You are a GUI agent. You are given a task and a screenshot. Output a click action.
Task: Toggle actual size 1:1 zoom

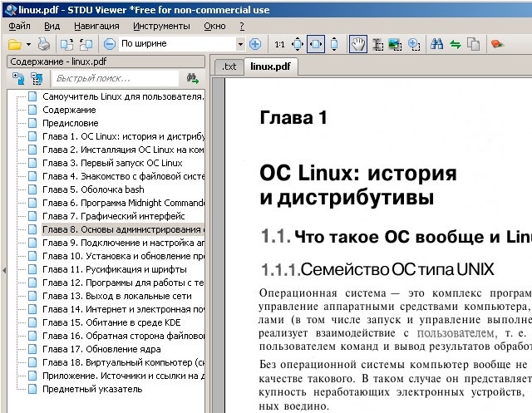279,44
